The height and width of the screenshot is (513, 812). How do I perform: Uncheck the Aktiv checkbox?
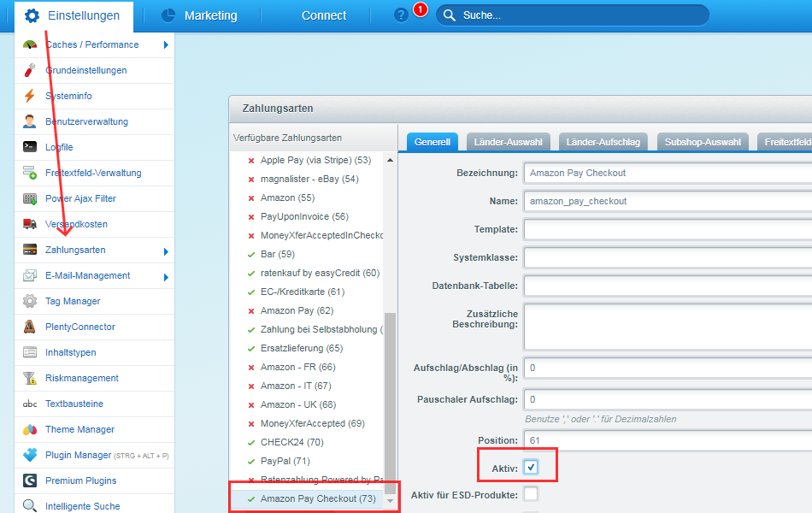click(x=531, y=467)
